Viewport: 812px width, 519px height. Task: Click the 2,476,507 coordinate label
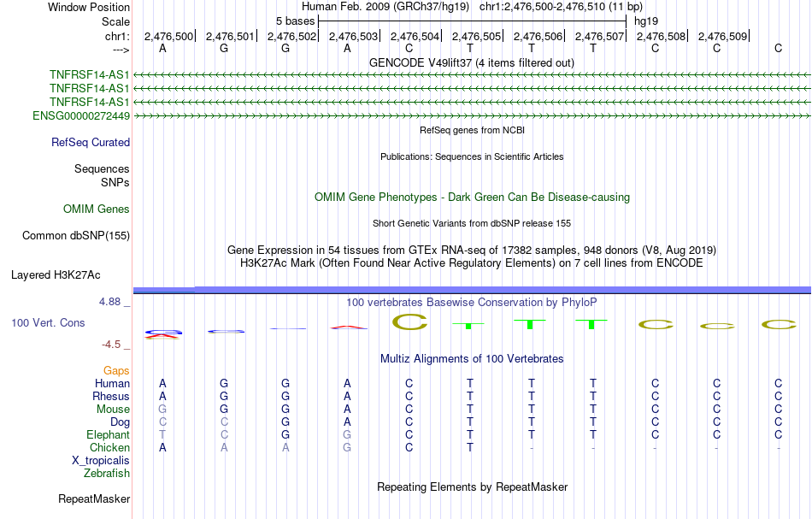[599, 36]
